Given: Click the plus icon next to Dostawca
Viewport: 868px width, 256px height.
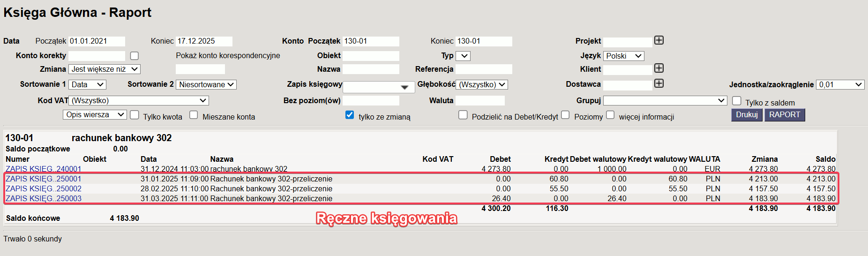Looking at the screenshot, I should coord(658,83).
